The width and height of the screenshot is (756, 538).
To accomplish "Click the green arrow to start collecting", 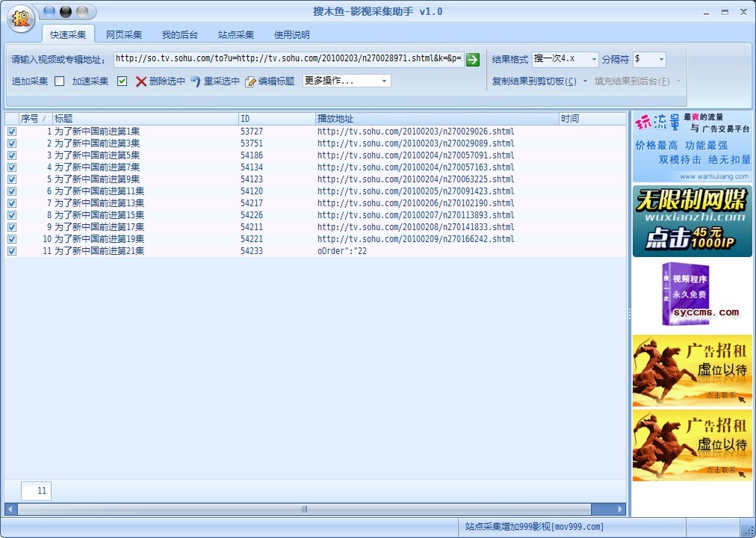I will 473,60.
